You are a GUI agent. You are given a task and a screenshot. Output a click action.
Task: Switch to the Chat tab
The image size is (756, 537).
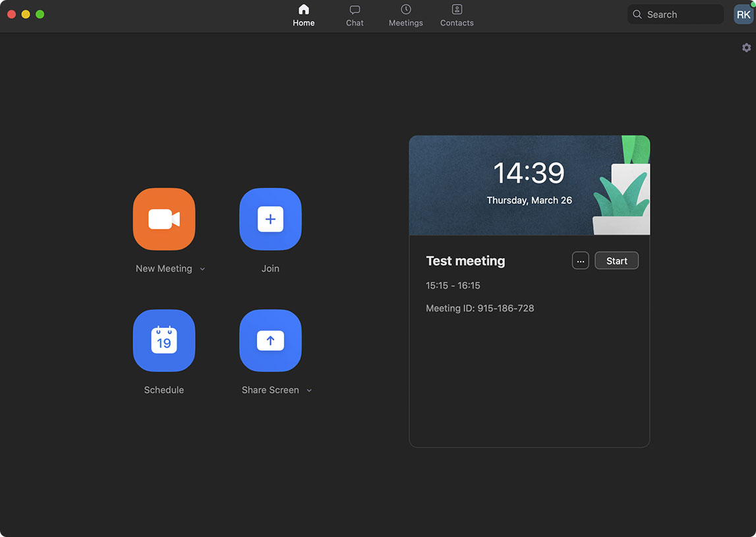355,15
